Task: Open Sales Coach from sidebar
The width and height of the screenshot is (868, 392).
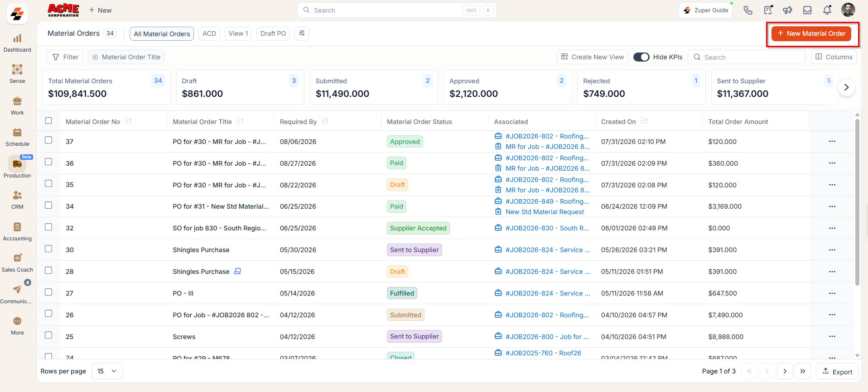Action: [17, 262]
